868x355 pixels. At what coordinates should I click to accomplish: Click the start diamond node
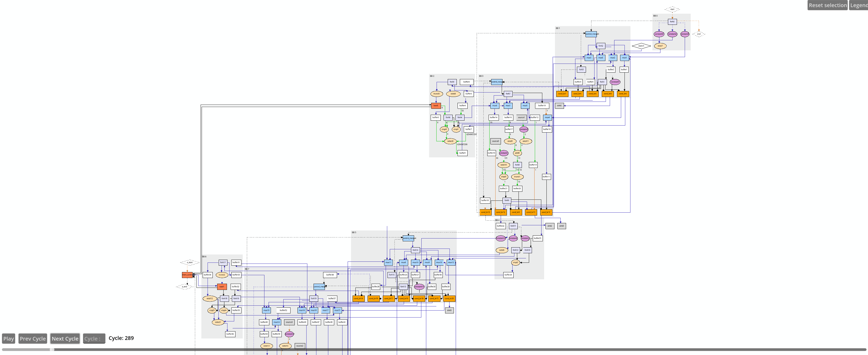(672, 9)
